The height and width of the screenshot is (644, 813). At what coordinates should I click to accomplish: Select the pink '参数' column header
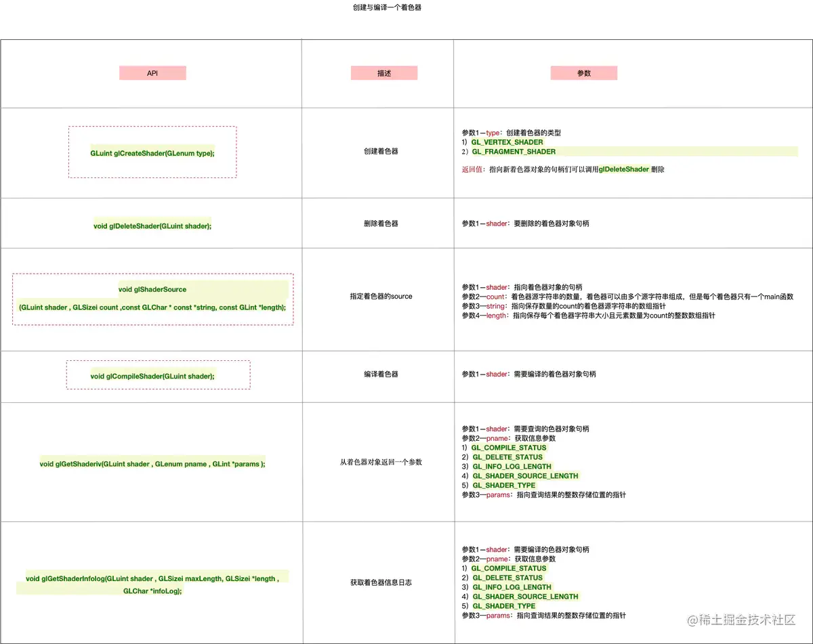[x=584, y=73]
